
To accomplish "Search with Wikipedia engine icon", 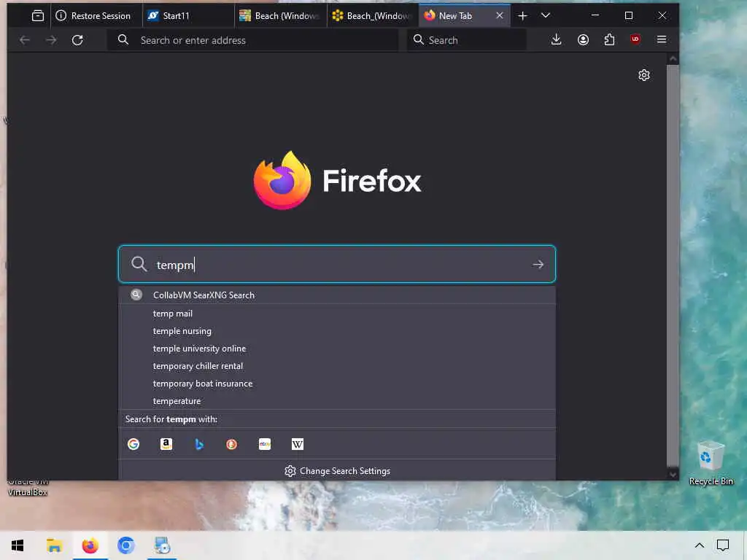I will click(x=298, y=444).
